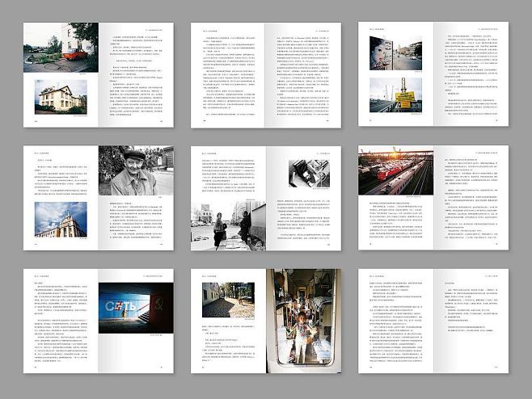The image size is (532, 399).
Task: Click the red tram street photo
Action: 61,47
